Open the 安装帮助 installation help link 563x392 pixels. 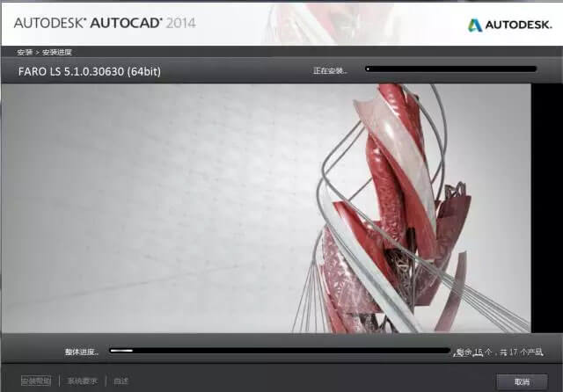[x=36, y=381]
